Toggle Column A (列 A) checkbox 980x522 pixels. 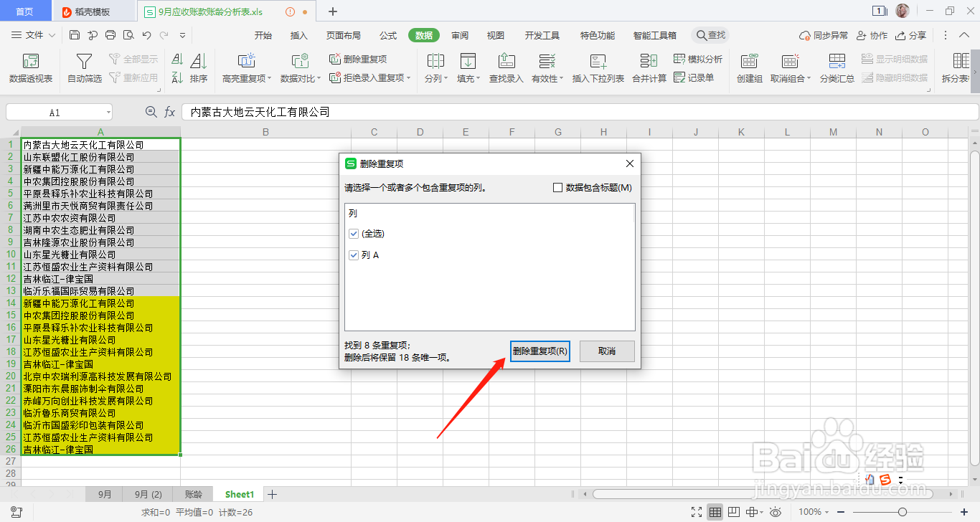coord(354,255)
